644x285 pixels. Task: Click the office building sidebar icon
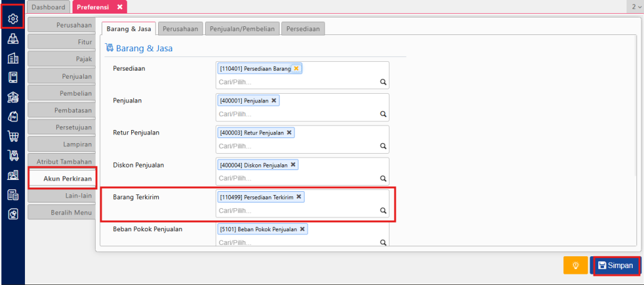click(13, 58)
